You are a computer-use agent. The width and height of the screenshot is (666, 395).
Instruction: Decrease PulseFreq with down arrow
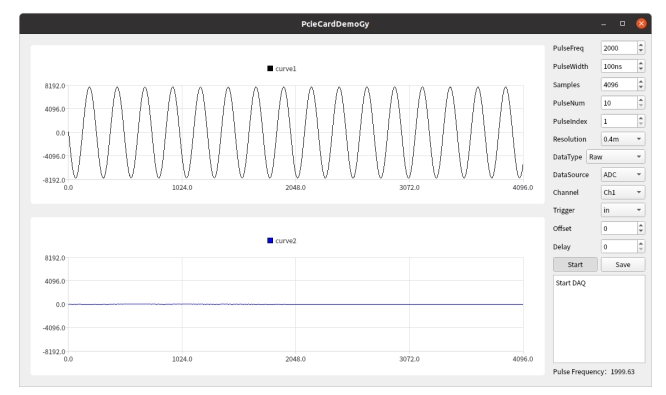641,51
